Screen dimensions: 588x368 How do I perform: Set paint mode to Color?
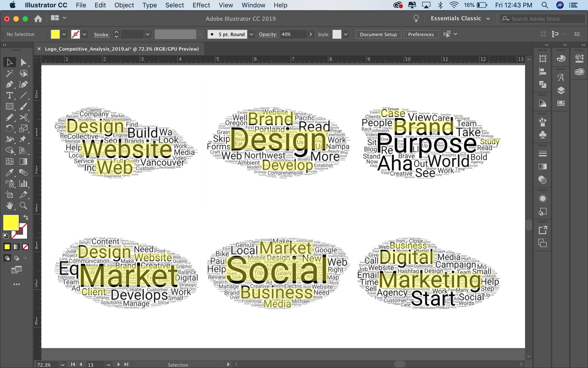tap(7, 247)
